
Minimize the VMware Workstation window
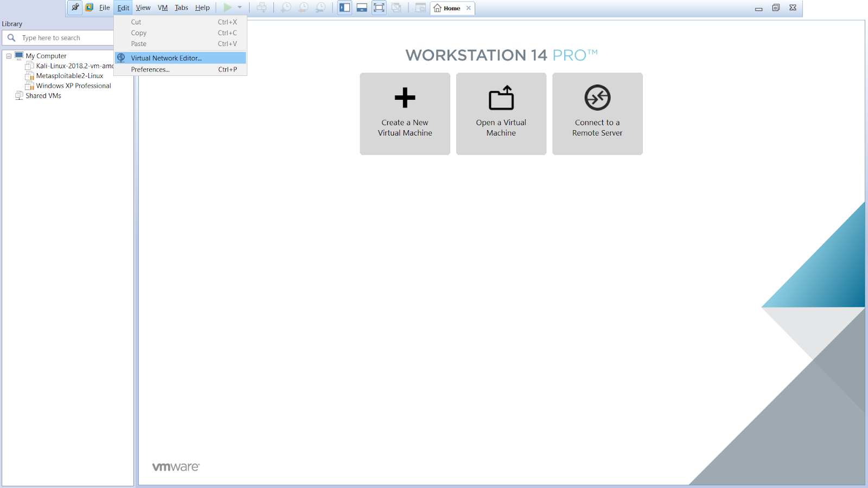pyautogui.click(x=758, y=8)
